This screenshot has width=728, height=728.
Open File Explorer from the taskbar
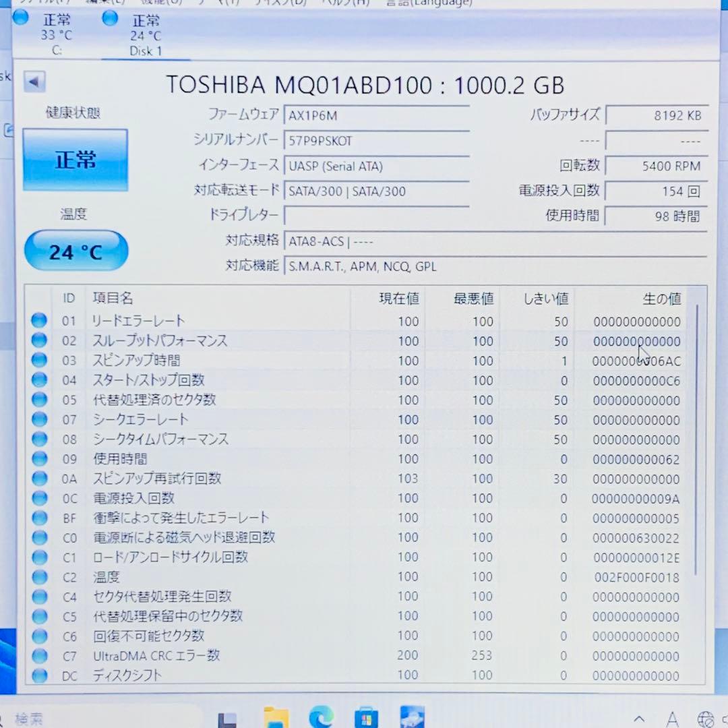[275, 718]
